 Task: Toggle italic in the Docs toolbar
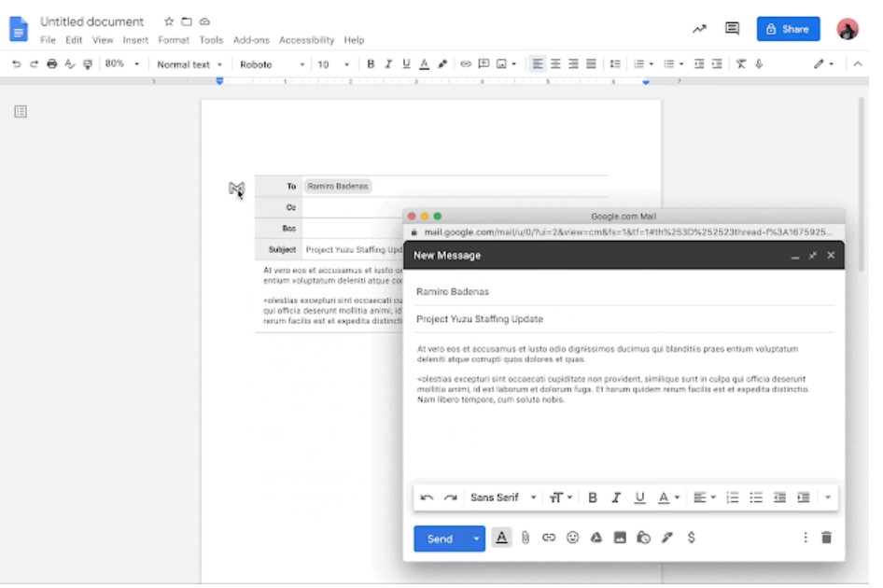point(388,64)
